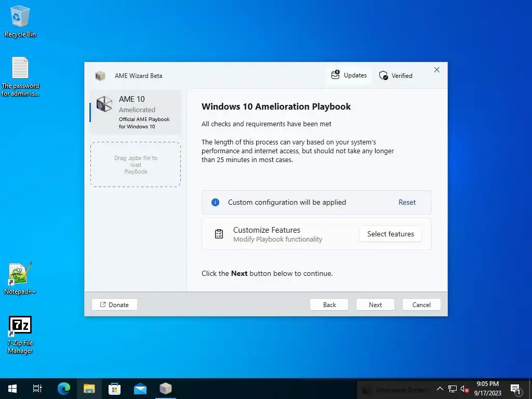Show hidden system tray icons
532x399 pixels.
pyautogui.click(x=440, y=389)
